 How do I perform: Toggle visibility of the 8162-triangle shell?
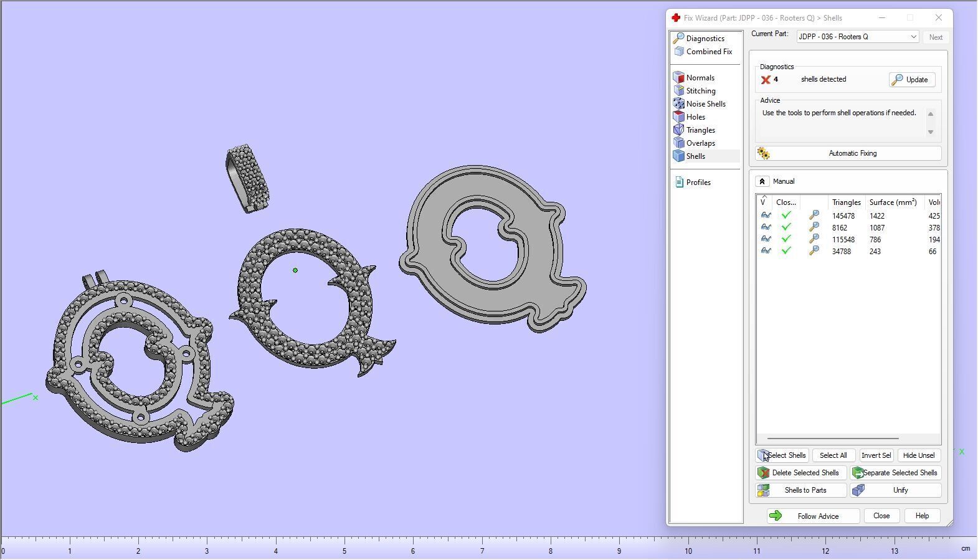766,227
